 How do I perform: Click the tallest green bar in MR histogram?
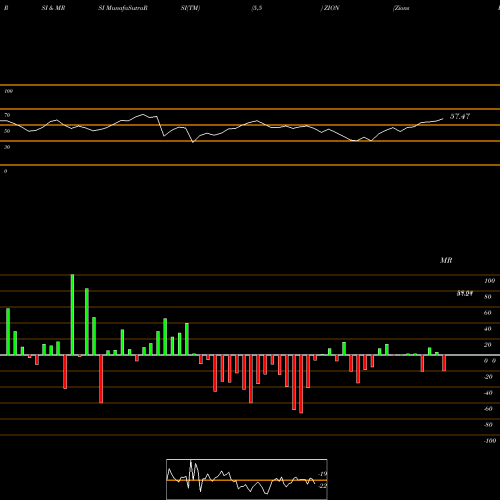pyautogui.click(x=72, y=315)
